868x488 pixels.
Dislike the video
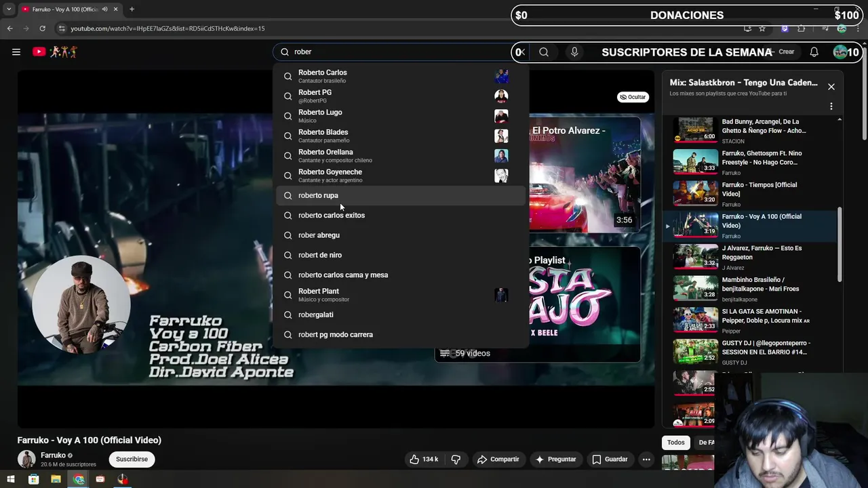click(456, 459)
